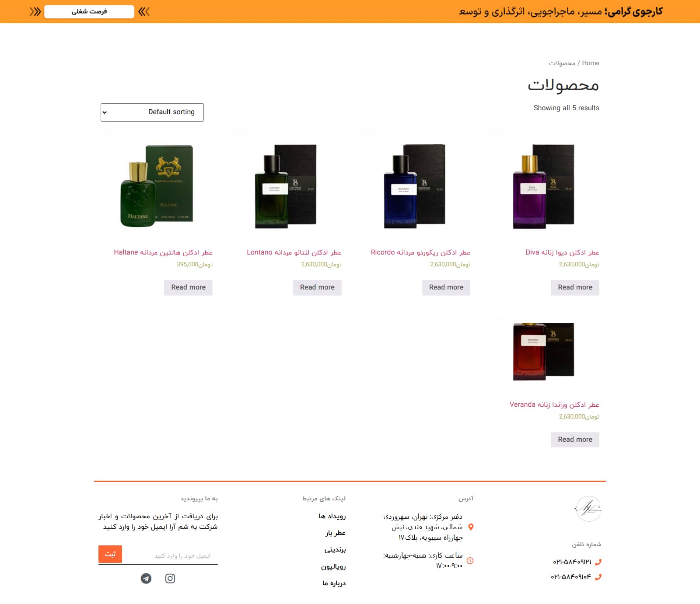
Task: Click phone icon beside first phone number
Action: point(598,562)
